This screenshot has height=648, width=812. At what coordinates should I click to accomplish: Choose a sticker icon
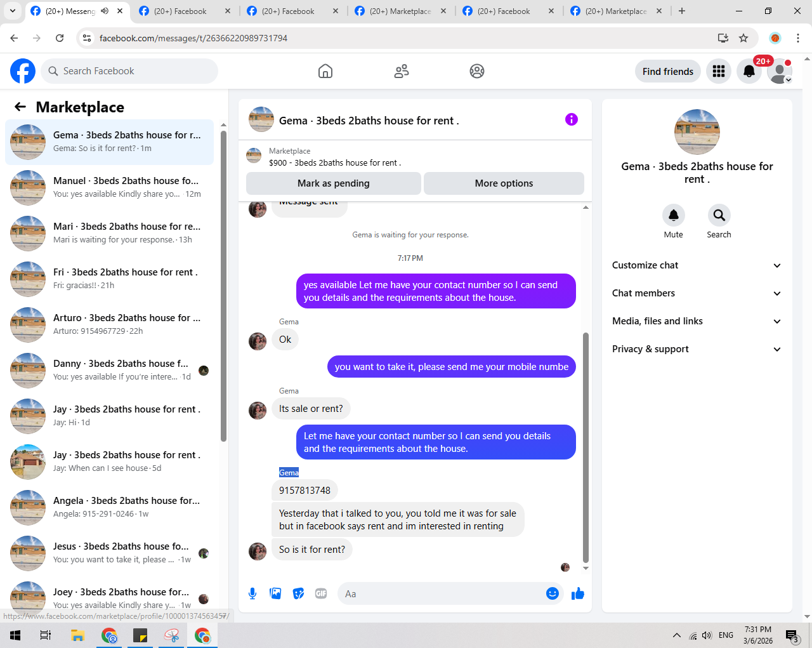tap(298, 593)
